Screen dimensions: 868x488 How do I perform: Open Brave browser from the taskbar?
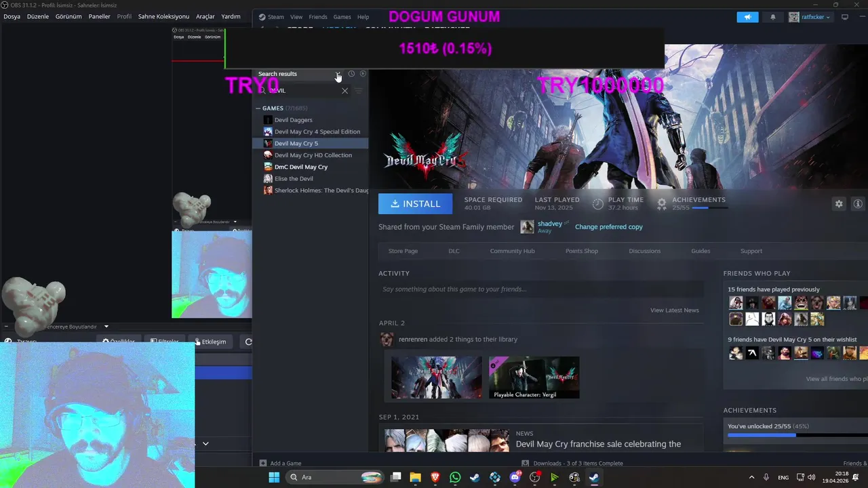(x=435, y=477)
